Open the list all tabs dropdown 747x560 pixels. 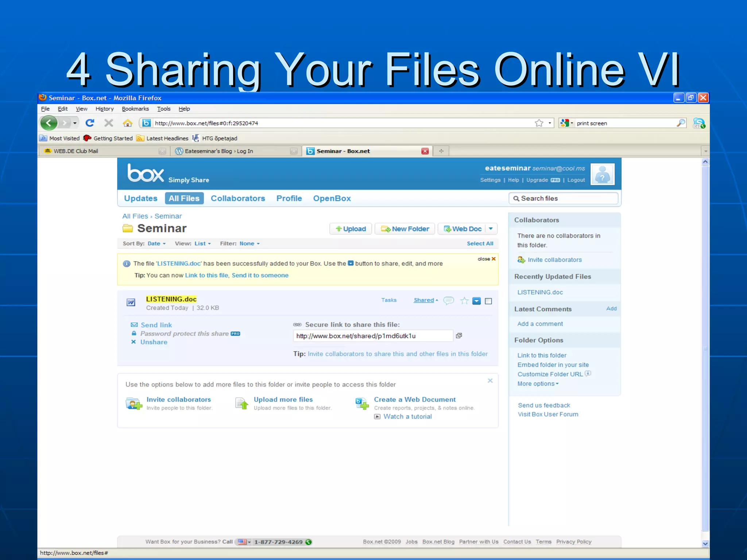point(705,151)
